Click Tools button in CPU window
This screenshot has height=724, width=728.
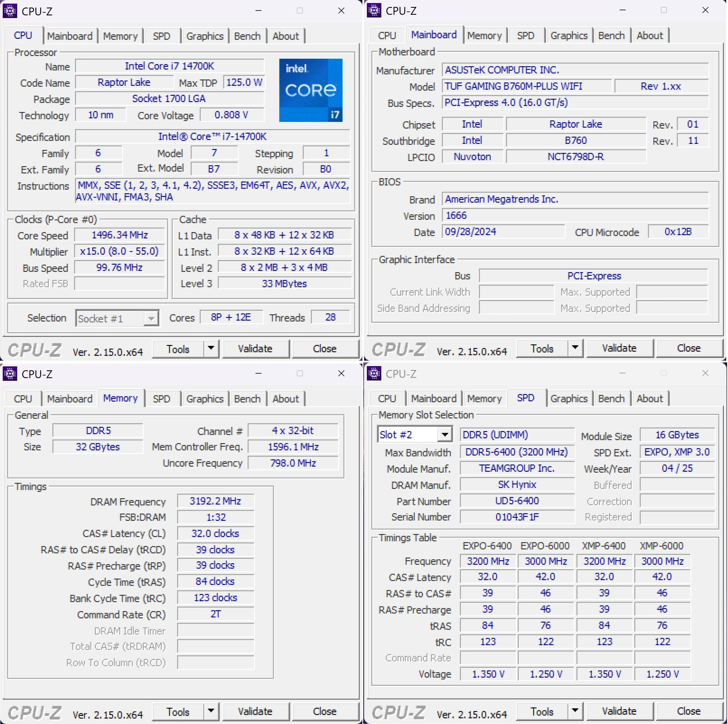click(x=178, y=349)
